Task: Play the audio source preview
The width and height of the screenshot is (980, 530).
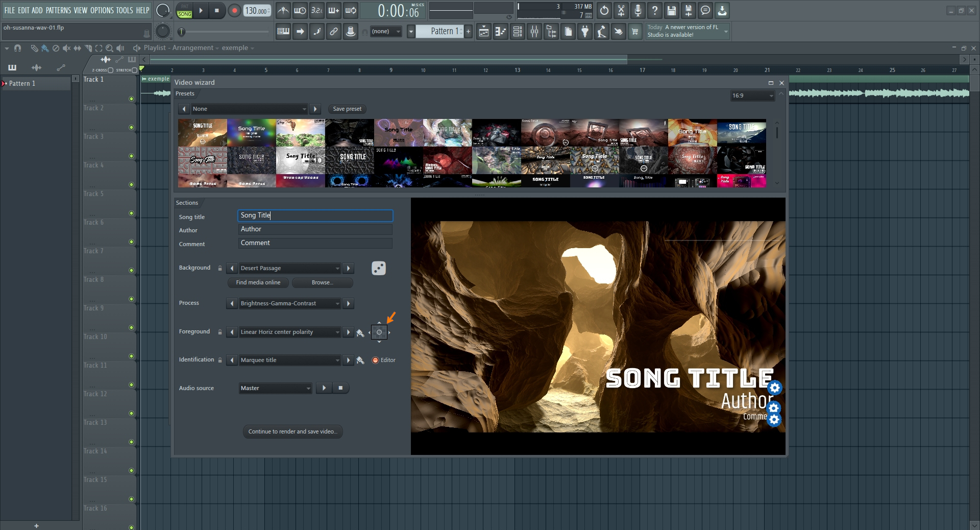Action: click(324, 388)
